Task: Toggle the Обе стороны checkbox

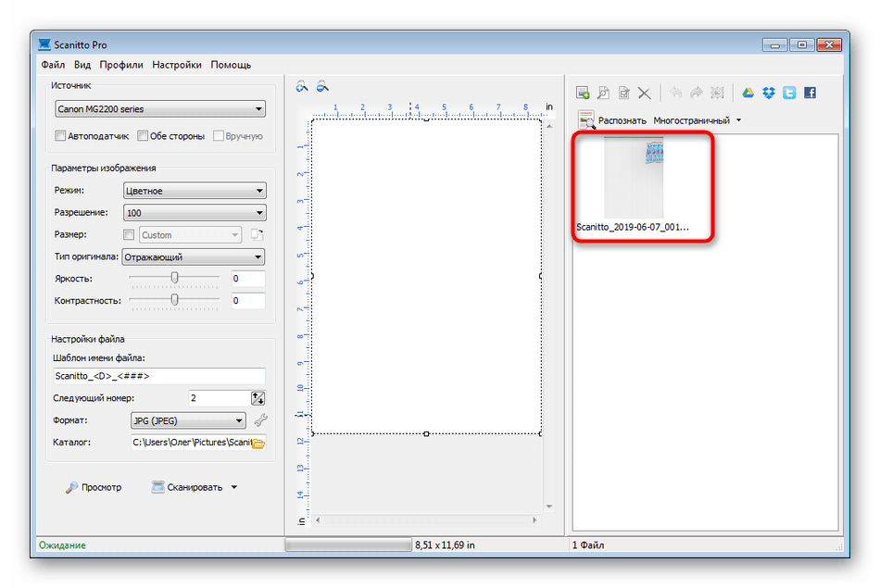Action: 143,136
